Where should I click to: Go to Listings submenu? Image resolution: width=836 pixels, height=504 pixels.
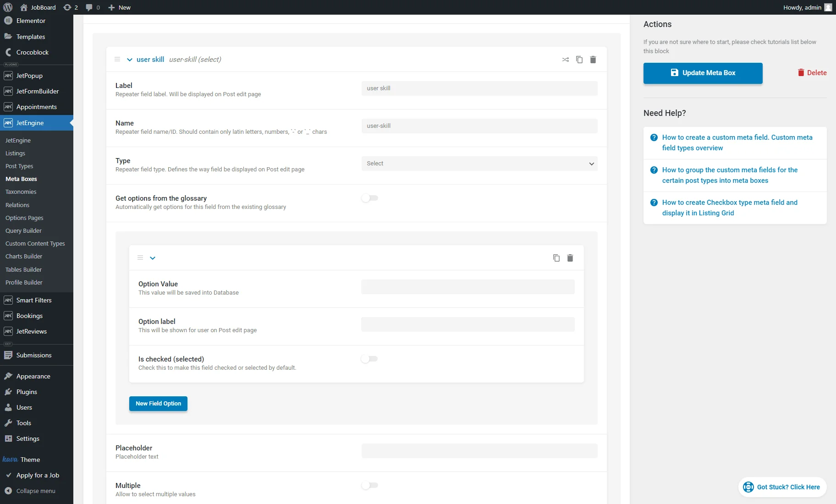15,153
